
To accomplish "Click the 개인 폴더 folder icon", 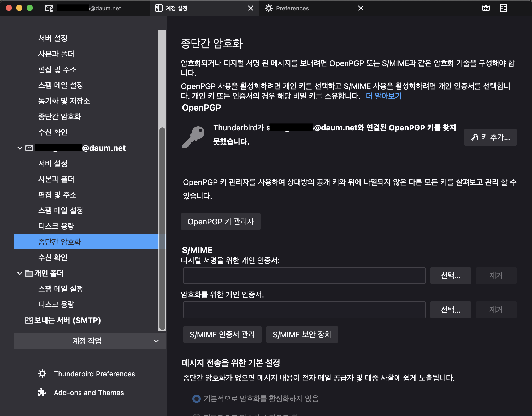I will (x=29, y=273).
